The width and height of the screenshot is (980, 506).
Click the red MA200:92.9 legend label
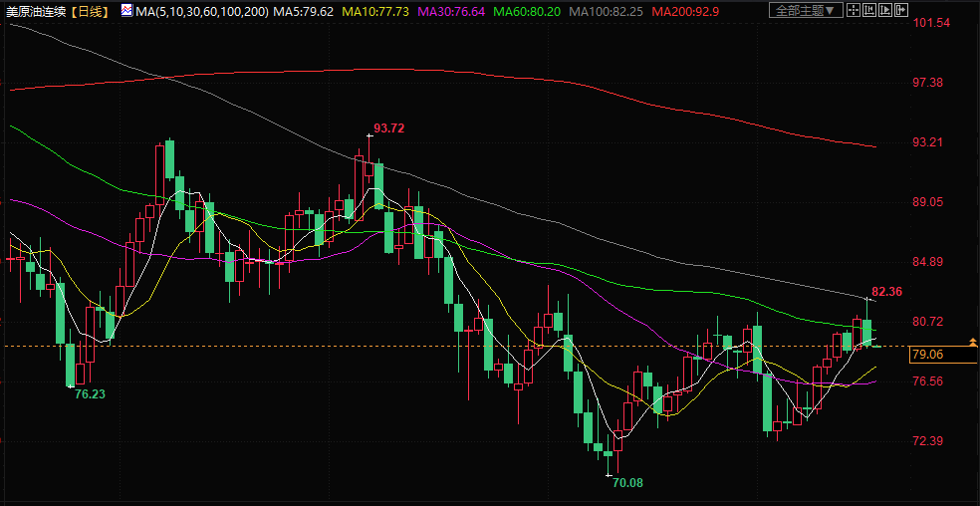[686, 11]
